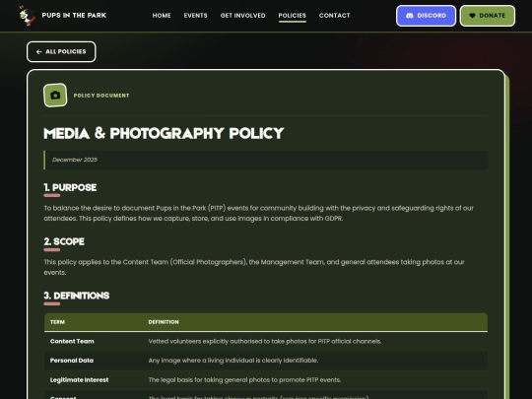Select the Policies nav item
532x399 pixels.
(293, 16)
